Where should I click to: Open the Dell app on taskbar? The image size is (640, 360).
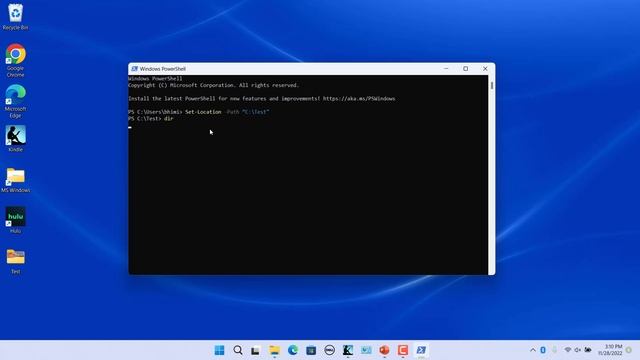pyautogui.click(x=329, y=350)
